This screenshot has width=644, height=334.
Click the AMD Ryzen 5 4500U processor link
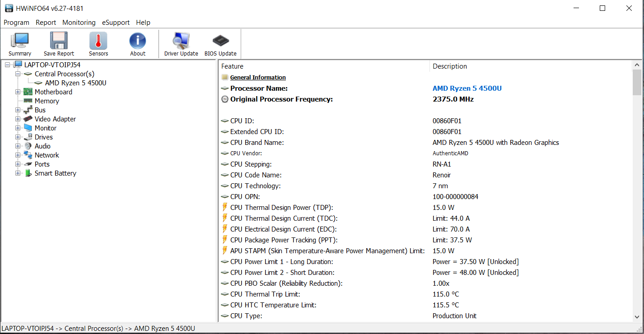(x=467, y=88)
